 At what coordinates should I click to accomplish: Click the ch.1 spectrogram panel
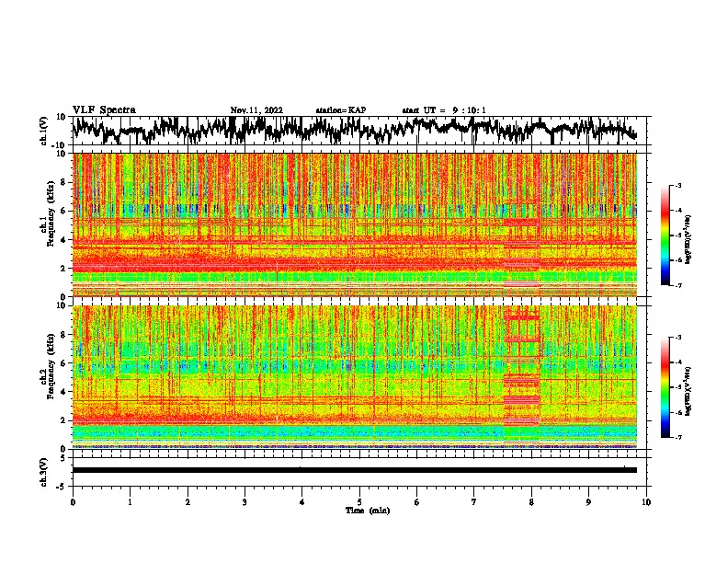pyautogui.click(x=355, y=224)
